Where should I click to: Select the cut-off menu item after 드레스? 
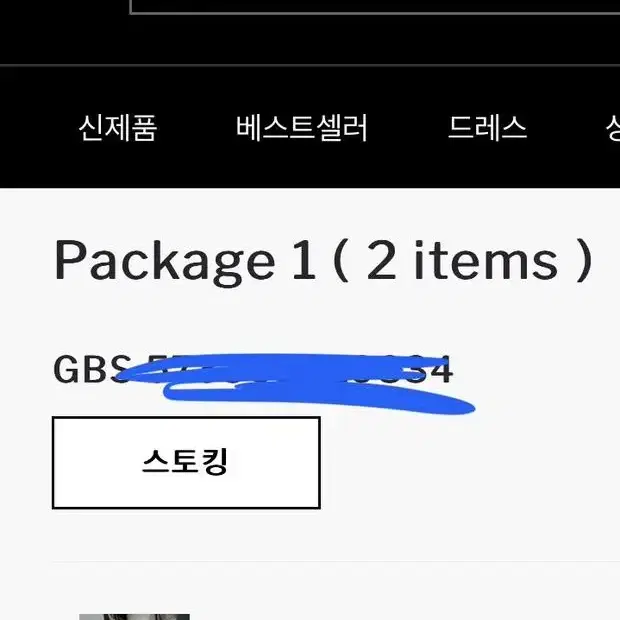pyautogui.click(x=613, y=128)
